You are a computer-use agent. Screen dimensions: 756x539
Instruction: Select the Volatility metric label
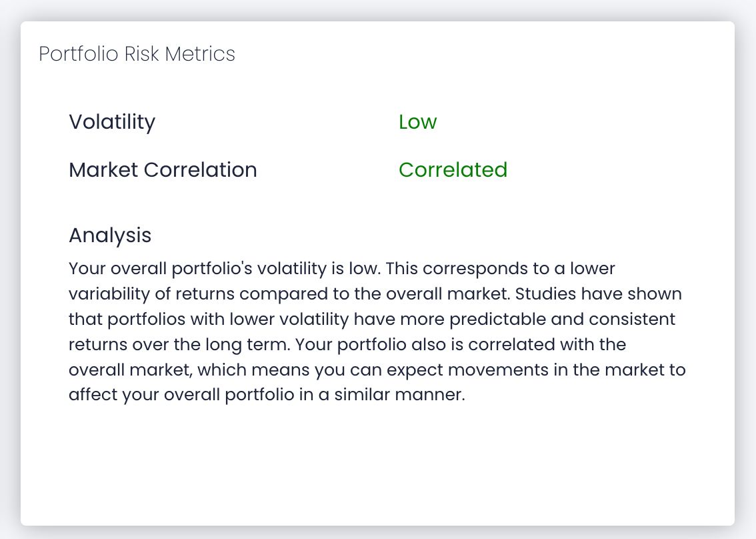tap(112, 121)
